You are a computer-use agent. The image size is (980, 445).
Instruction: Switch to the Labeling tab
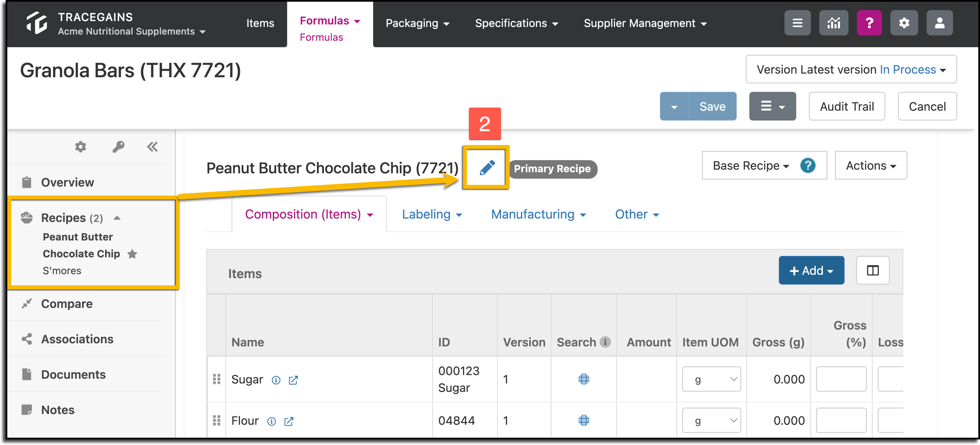(x=432, y=214)
